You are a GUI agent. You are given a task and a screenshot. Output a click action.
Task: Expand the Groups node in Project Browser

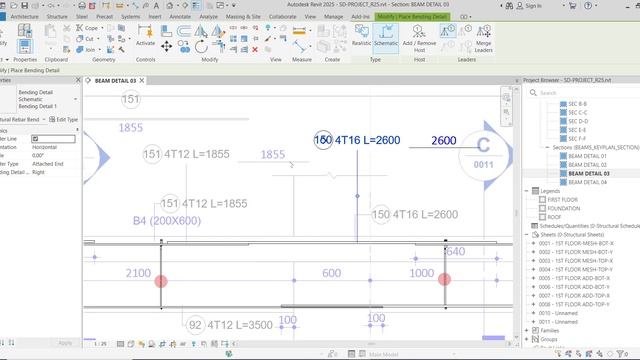(x=527, y=339)
